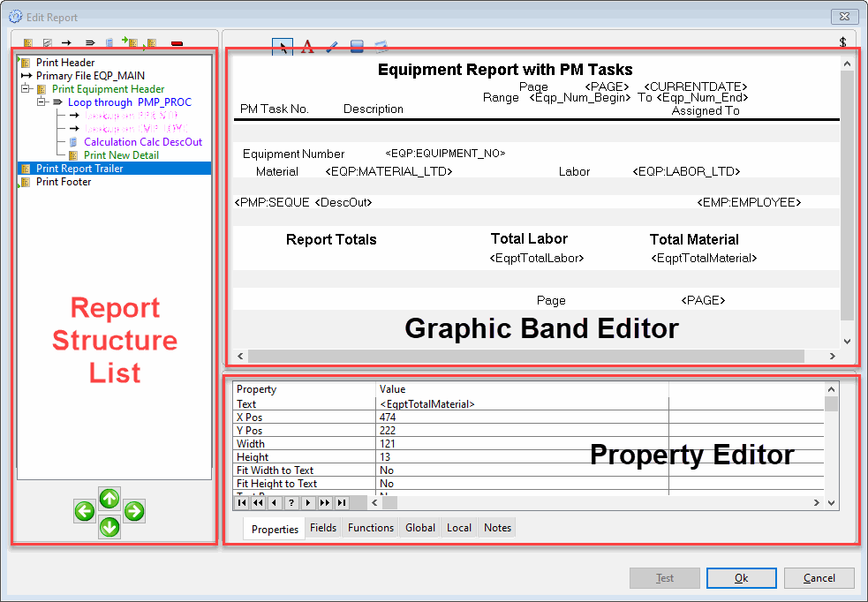868x602 pixels.
Task: Jump to last record in property navigator
Action: pyautogui.click(x=341, y=502)
